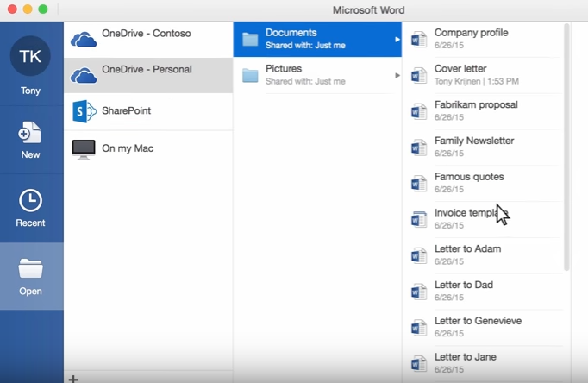The height and width of the screenshot is (383, 588).
Task: Click Word icon beside Family Newsletter
Action: click(418, 148)
